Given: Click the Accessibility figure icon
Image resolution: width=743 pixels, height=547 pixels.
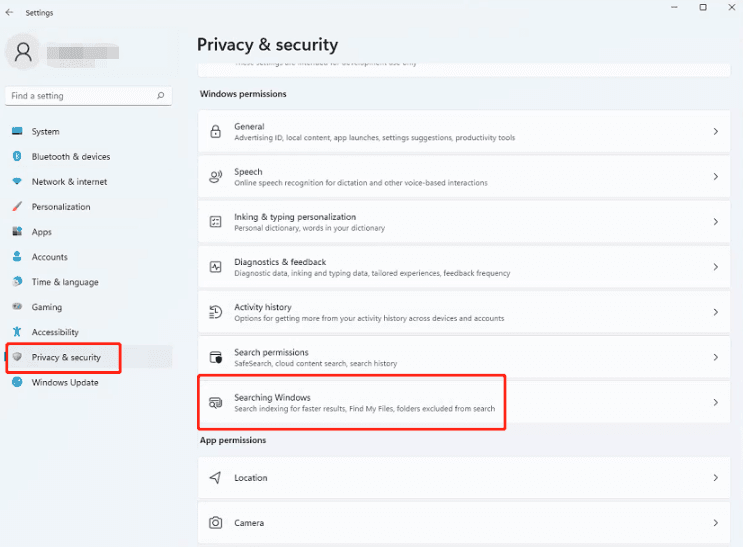Looking at the screenshot, I should point(17,332).
